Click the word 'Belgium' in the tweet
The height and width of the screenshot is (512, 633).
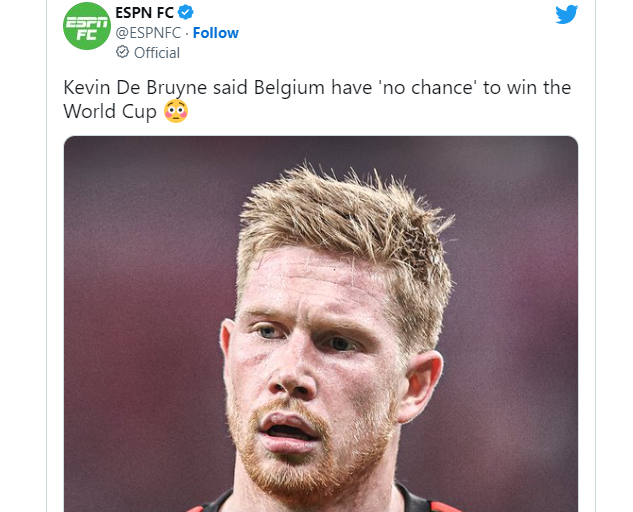289,88
